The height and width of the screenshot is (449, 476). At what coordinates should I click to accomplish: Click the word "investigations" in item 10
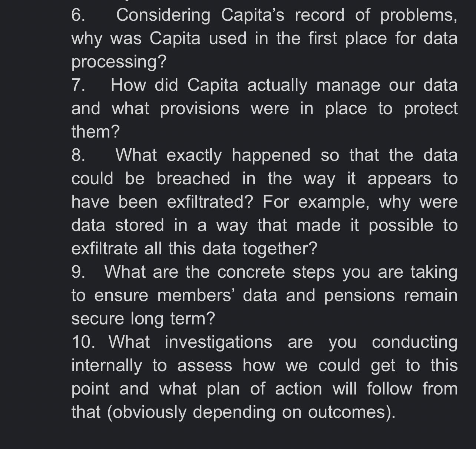point(218,341)
